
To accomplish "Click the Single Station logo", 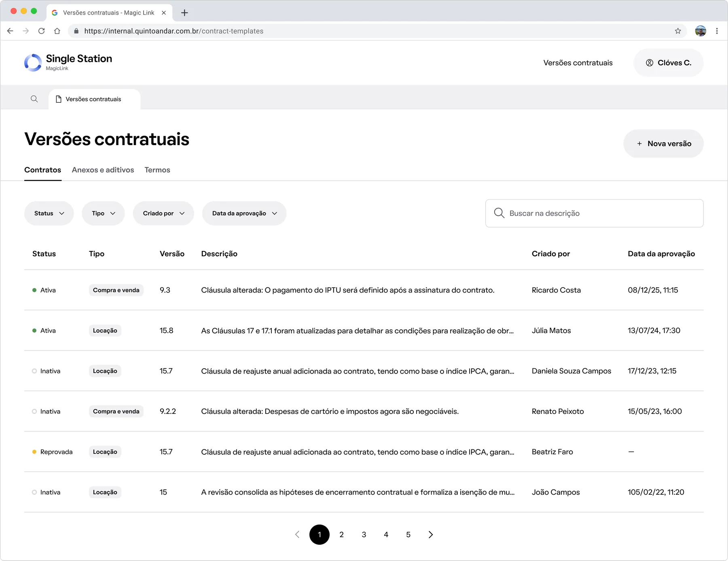I will pos(68,63).
